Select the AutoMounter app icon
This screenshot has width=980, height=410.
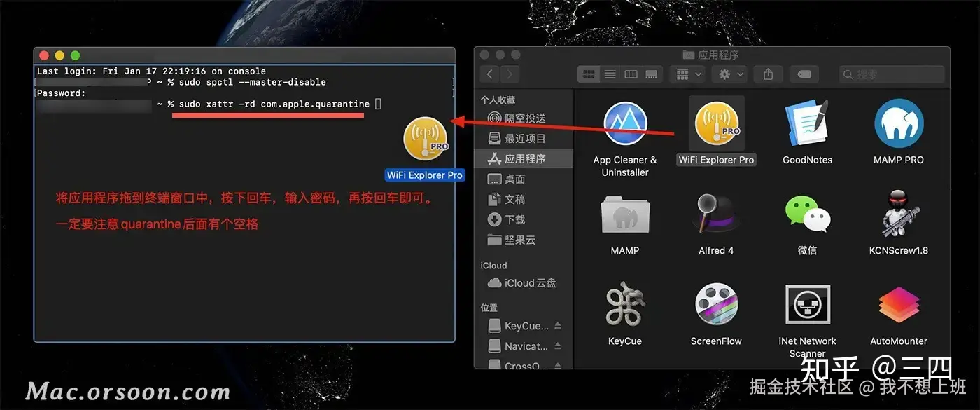point(899,304)
